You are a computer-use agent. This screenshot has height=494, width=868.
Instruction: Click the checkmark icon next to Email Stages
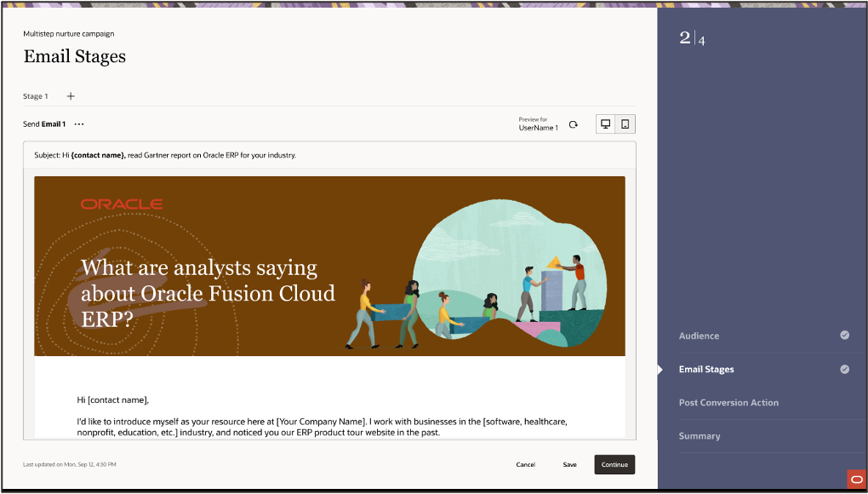point(845,369)
